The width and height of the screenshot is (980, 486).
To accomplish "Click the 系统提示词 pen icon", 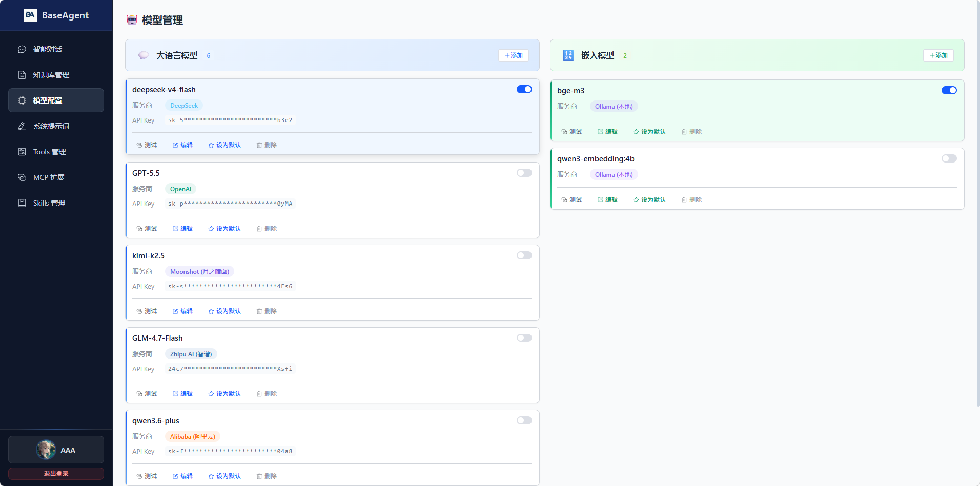I will [22, 126].
